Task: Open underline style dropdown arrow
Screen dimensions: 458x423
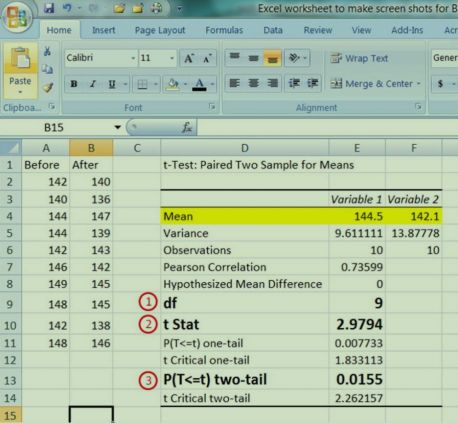Action: click(x=125, y=84)
